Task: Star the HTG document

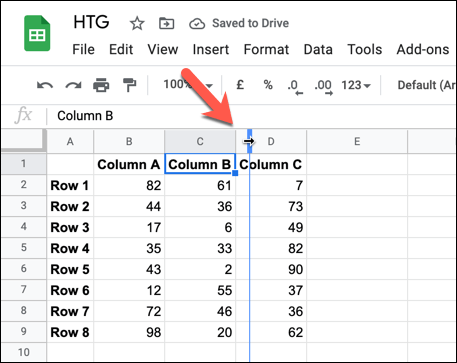Action: [137, 24]
